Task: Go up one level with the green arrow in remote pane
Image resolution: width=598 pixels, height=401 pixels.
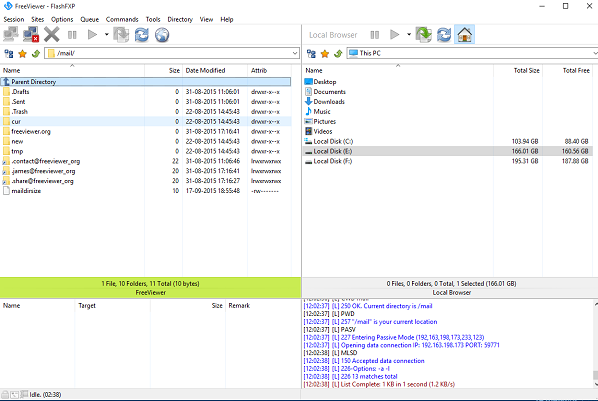Action: [36, 53]
